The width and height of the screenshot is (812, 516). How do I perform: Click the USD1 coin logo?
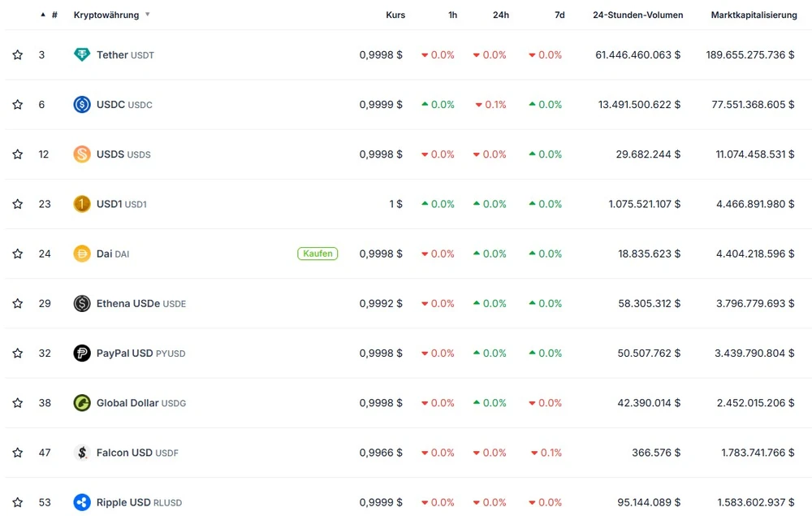pyautogui.click(x=81, y=204)
